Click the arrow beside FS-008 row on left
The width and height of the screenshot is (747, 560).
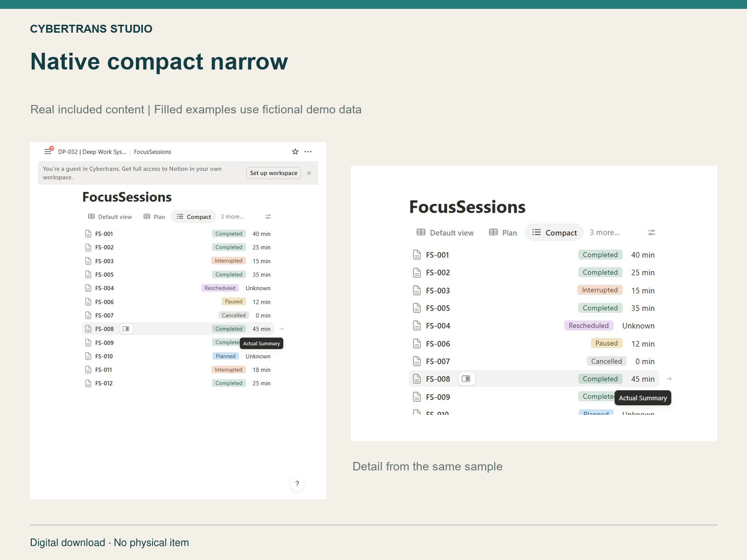coord(282,329)
